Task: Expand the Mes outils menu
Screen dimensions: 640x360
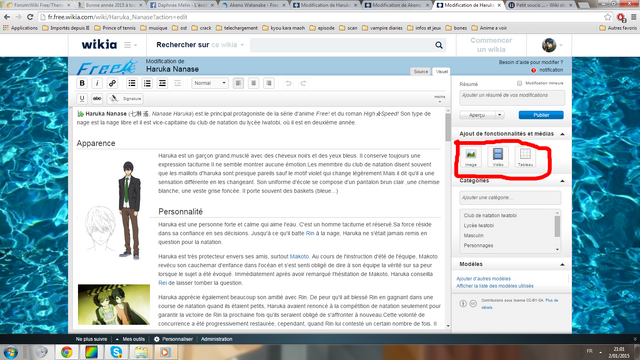Action: click(131, 339)
